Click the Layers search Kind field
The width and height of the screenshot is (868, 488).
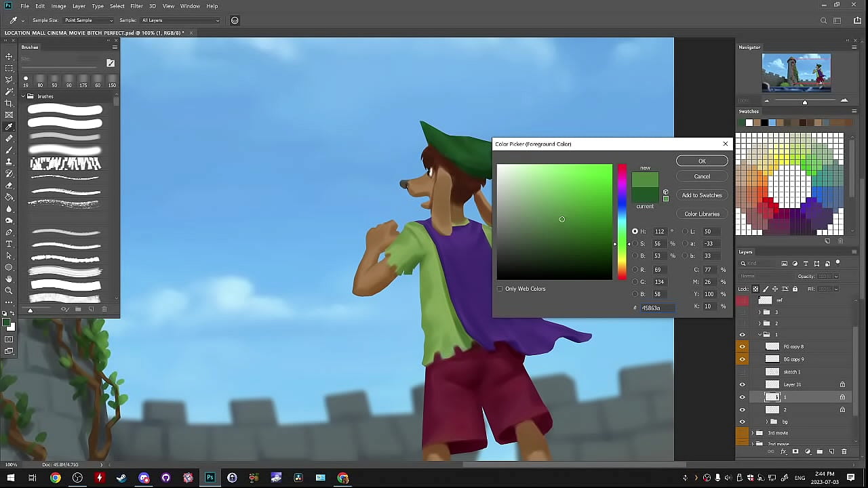758,263
